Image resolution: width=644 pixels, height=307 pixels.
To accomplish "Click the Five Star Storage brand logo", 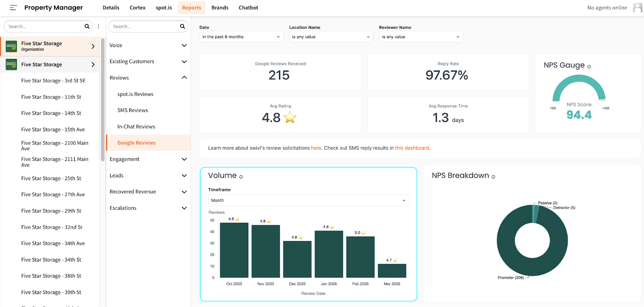I will coord(11,64).
